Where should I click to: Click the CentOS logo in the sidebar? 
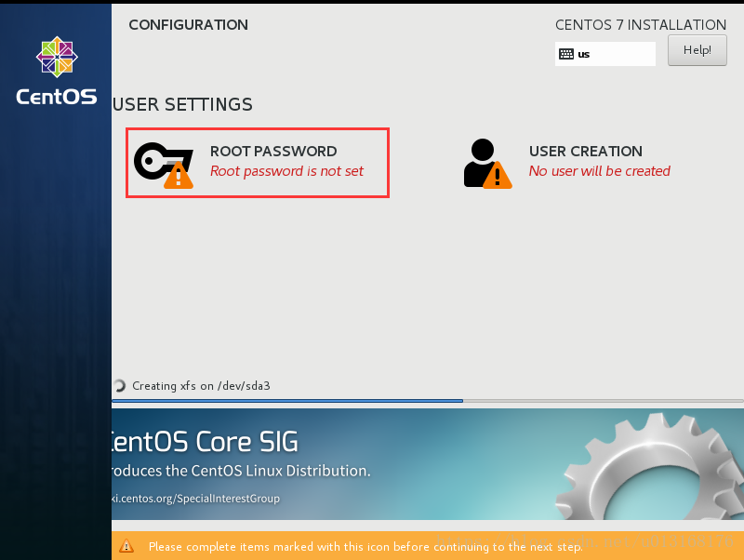(57, 57)
